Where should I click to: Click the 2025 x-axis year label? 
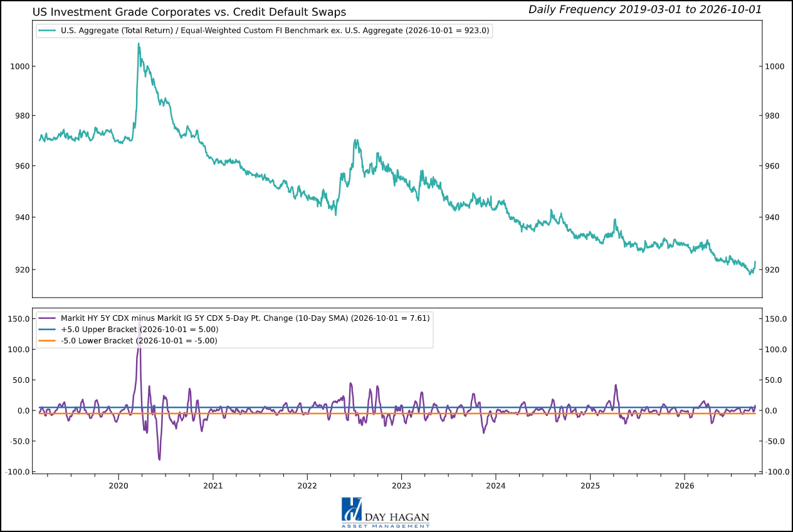tap(590, 485)
